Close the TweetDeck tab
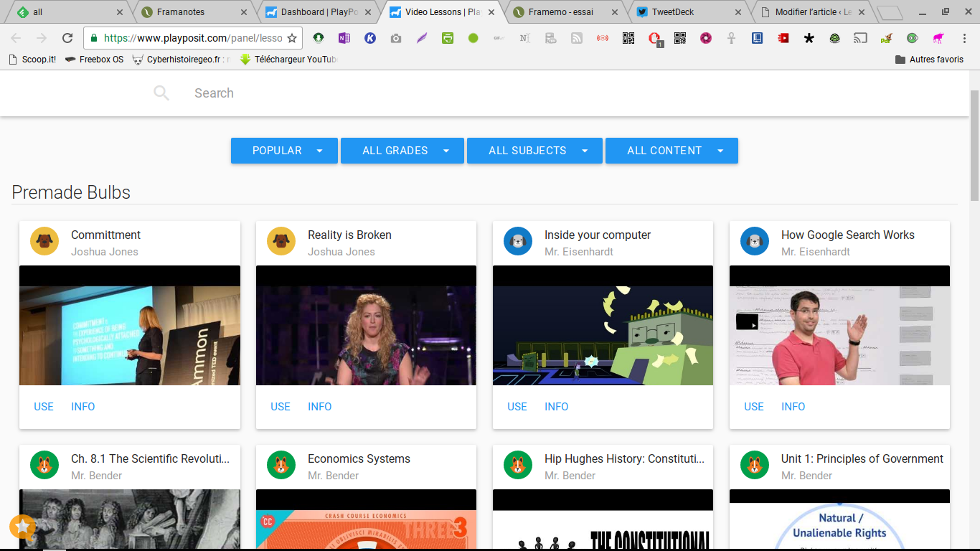Screen dimensions: 980x551 click(738, 12)
